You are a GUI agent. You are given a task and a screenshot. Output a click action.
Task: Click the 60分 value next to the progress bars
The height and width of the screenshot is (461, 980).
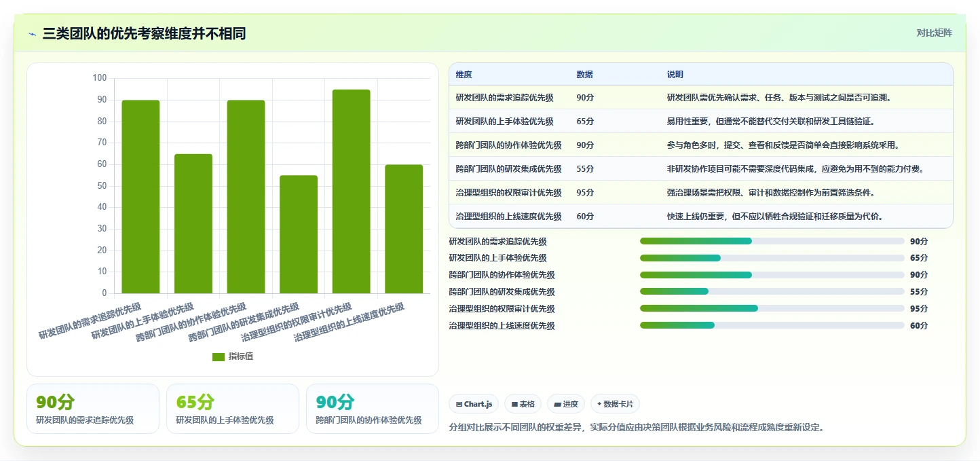pyautogui.click(x=919, y=326)
